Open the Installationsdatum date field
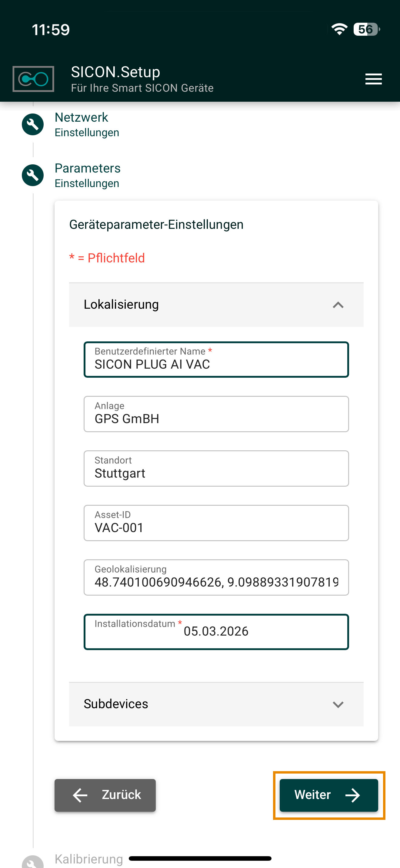The width and height of the screenshot is (400, 868). [x=216, y=632]
